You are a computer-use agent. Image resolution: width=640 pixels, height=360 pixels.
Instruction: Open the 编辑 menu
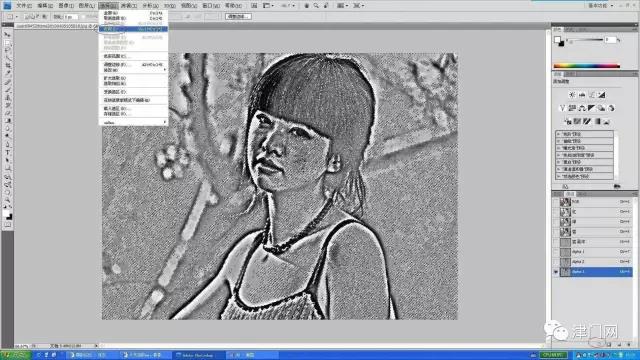click(44, 6)
